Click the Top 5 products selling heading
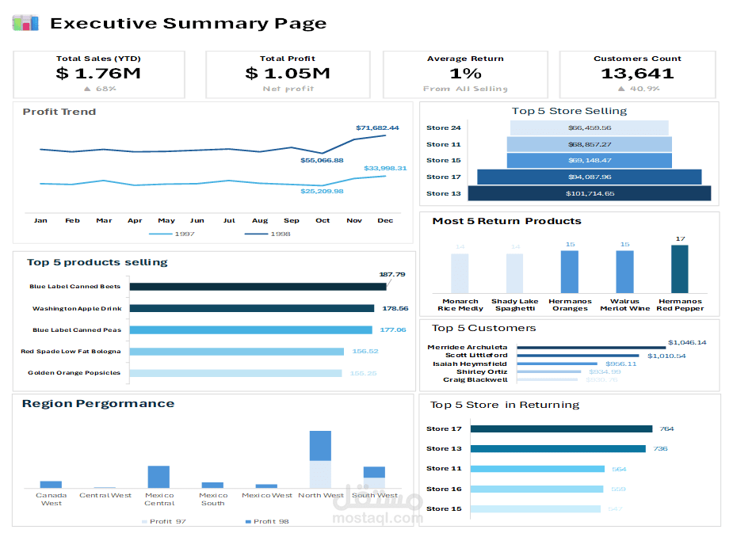Viewport: 756px width, 537px height. click(x=97, y=263)
